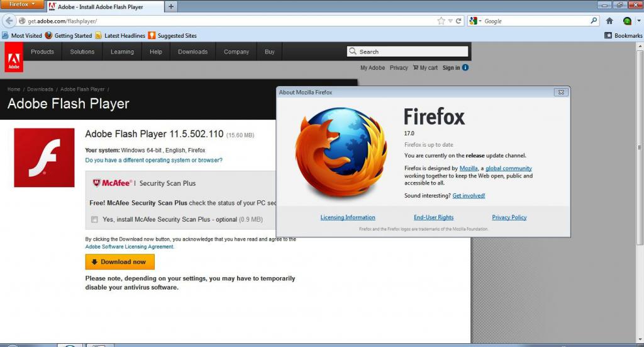Click the Adobe site Search field

point(408,52)
